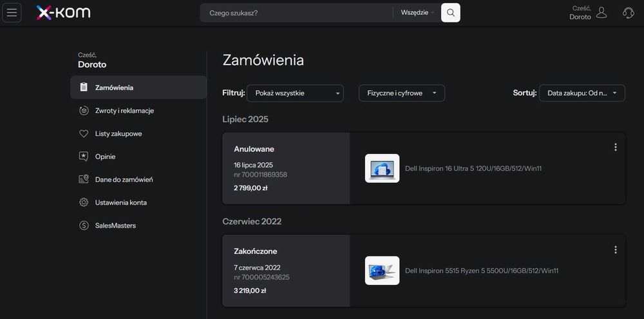Click the Dell Inspiron 5515 thumbnail

(x=382, y=271)
